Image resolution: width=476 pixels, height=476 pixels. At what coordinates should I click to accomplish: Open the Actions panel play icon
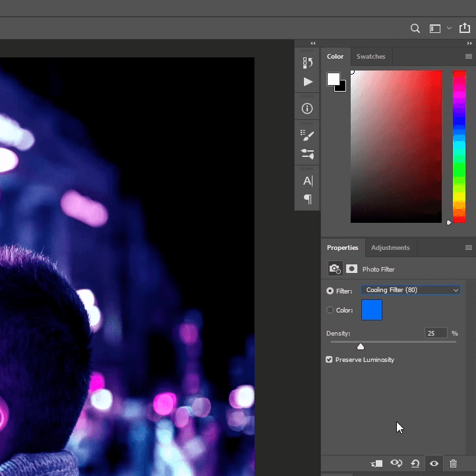(308, 82)
